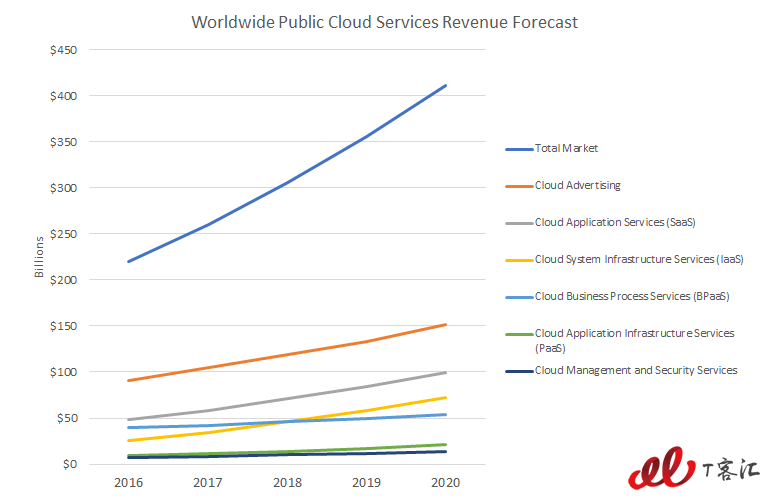Click the gray SaaS legend line swatch

[x=520, y=223]
